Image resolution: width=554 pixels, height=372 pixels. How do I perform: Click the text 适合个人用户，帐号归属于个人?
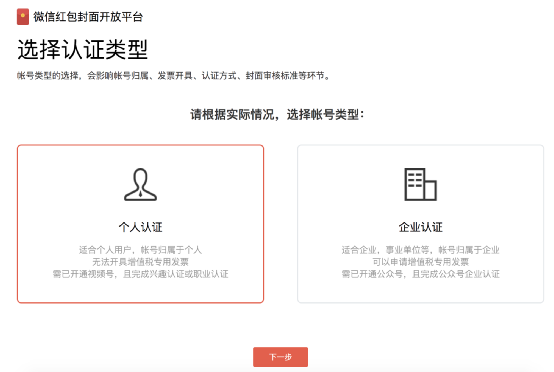(140, 250)
